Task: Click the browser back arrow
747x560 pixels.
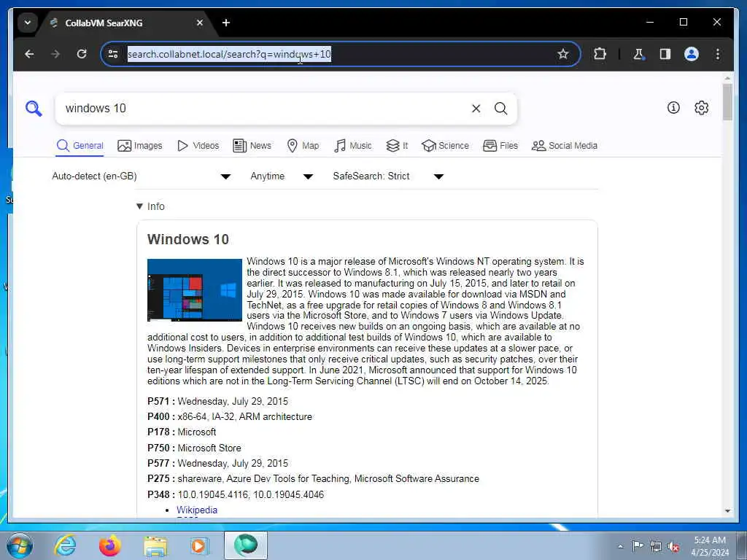Action: (29, 54)
